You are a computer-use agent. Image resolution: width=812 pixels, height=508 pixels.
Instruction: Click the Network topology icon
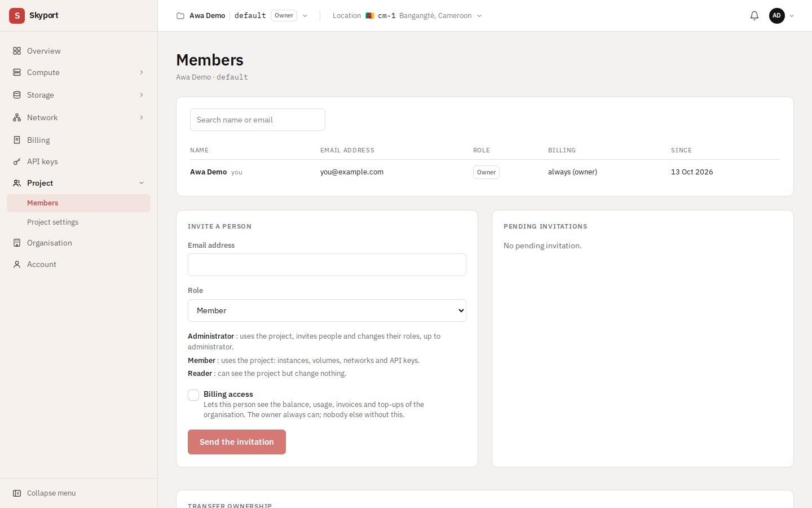click(x=17, y=117)
